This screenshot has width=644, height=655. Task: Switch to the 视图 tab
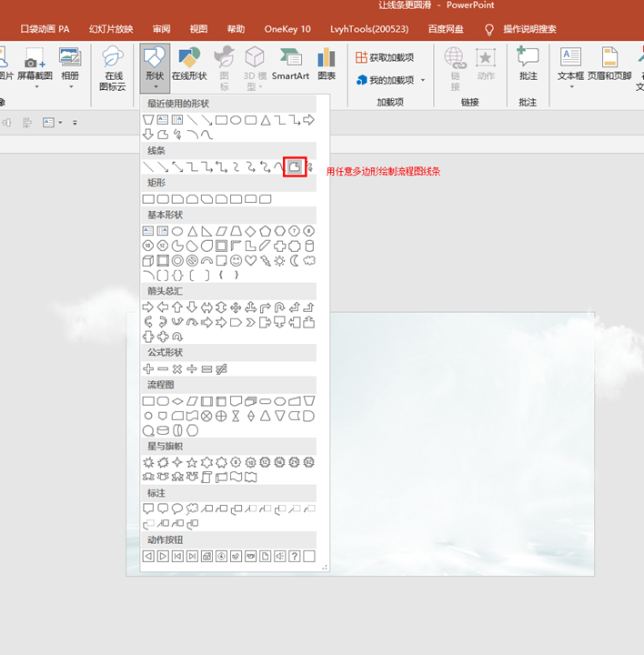(198, 29)
